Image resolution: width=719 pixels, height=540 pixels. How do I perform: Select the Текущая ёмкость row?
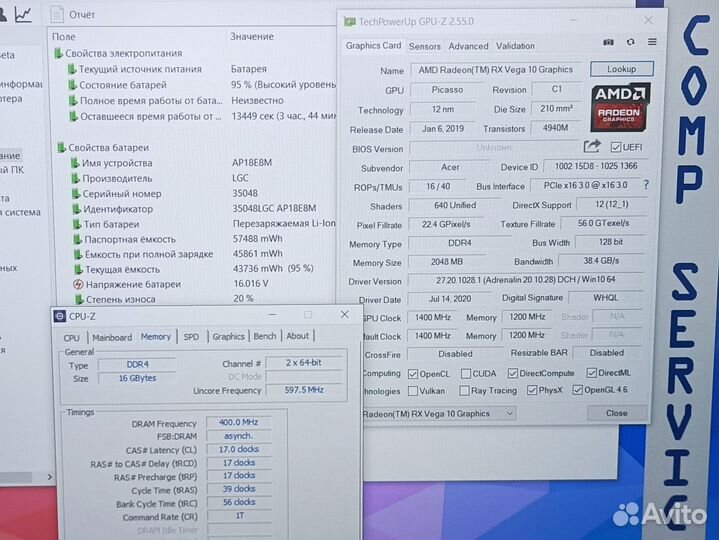click(204, 269)
